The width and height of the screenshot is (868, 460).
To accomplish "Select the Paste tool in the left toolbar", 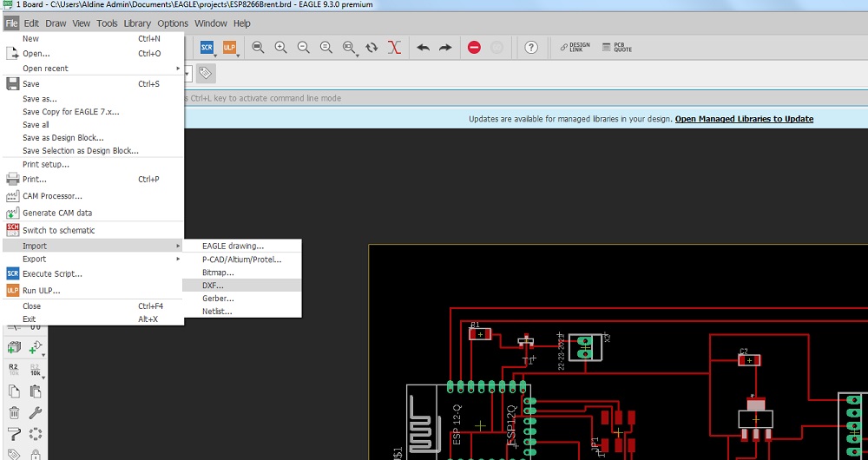I will [x=35, y=391].
